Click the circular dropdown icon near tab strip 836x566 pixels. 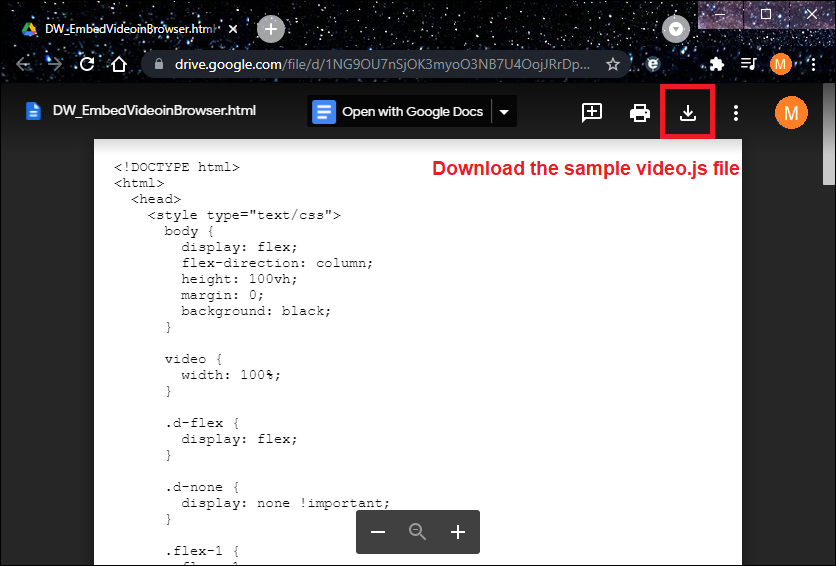(676, 29)
